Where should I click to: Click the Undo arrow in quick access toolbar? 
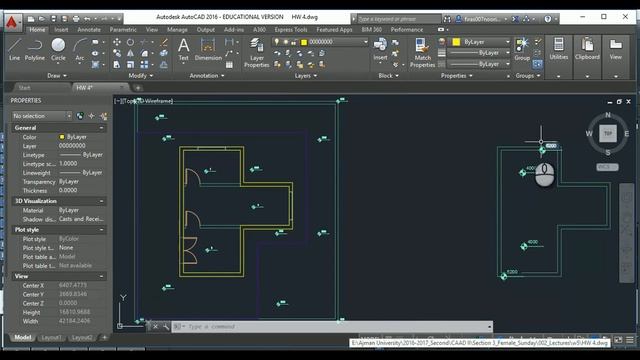pos(87,19)
